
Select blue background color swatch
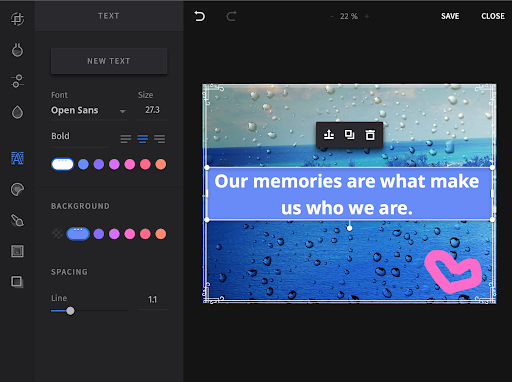tap(78, 234)
